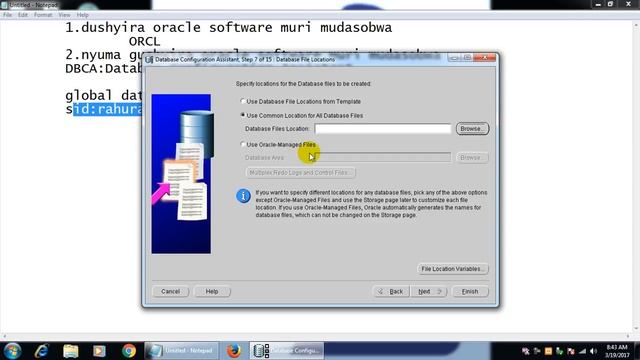This screenshot has height=360, width=640.
Task: Click the network signal tray icon
Action: pos(582,351)
